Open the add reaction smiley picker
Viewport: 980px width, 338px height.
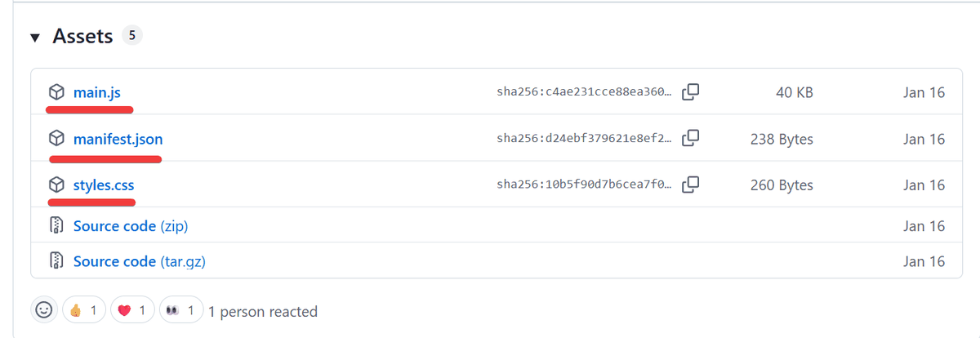click(x=44, y=310)
